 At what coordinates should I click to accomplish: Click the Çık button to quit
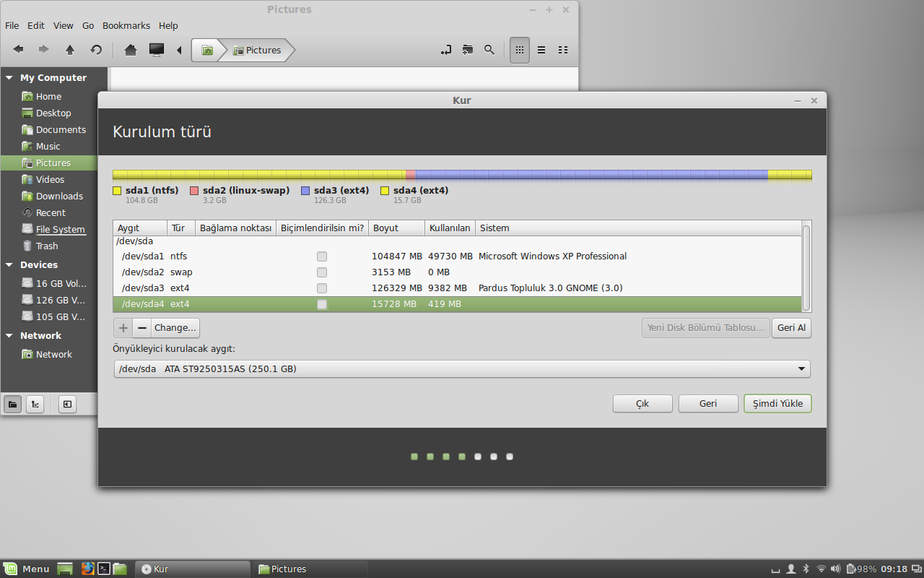point(642,404)
